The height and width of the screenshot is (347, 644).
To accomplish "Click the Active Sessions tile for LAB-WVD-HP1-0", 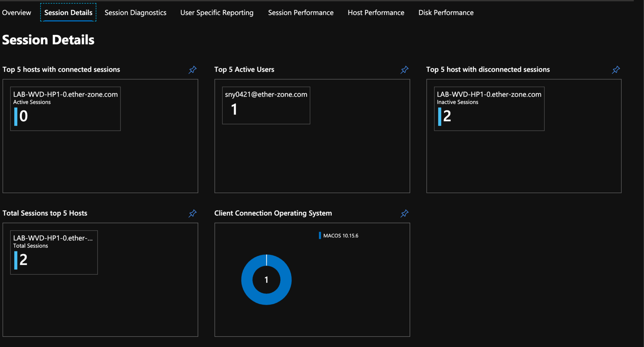I will click(x=65, y=109).
